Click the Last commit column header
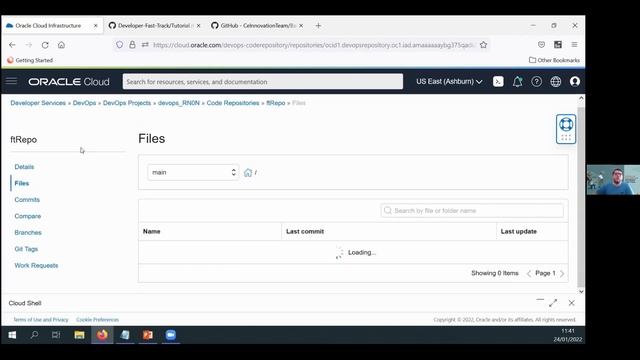640x360 pixels. point(305,231)
